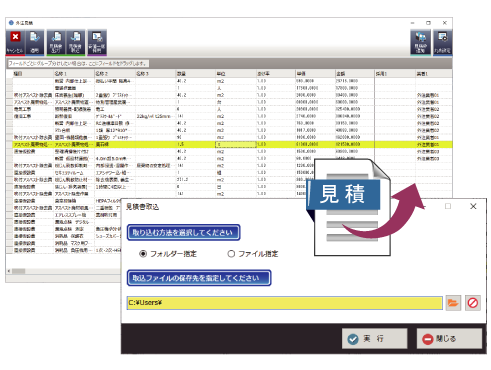Screen dimensions: 491x370
Task: Click the 数量 column header
Action: pyautogui.click(x=196, y=74)
